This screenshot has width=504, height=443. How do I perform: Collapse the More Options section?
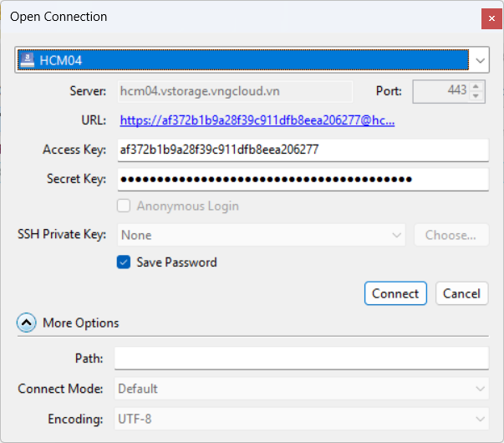27,323
